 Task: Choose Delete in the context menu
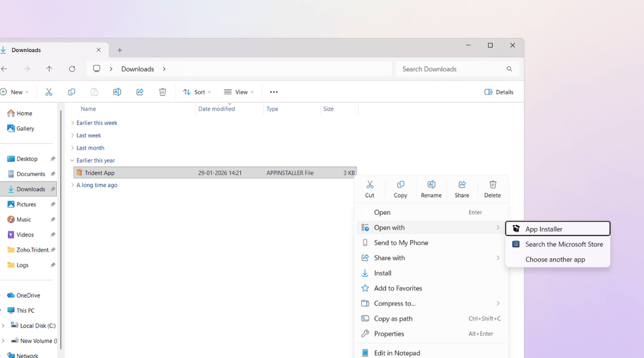point(492,189)
